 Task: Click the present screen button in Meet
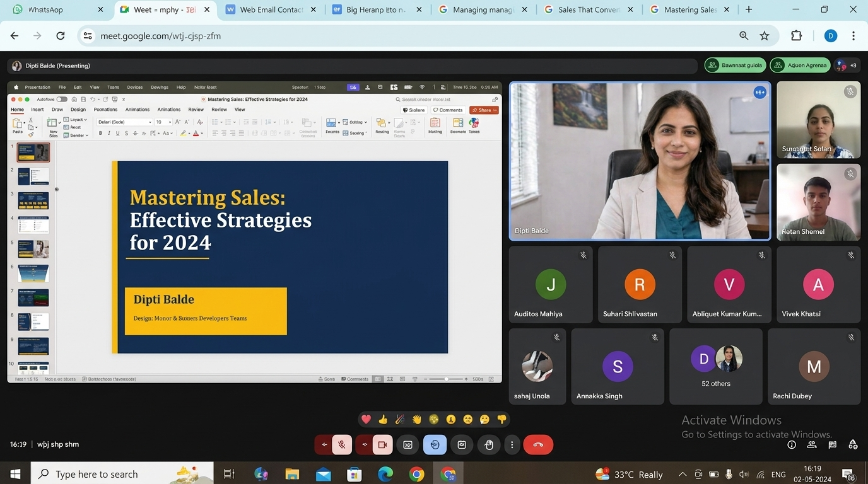pyautogui.click(x=462, y=445)
